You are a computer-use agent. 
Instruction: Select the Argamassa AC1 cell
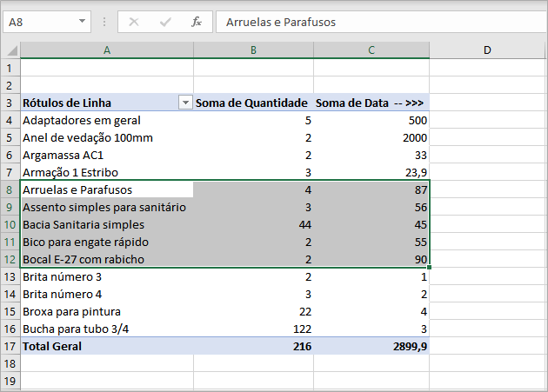pyautogui.click(x=107, y=155)
